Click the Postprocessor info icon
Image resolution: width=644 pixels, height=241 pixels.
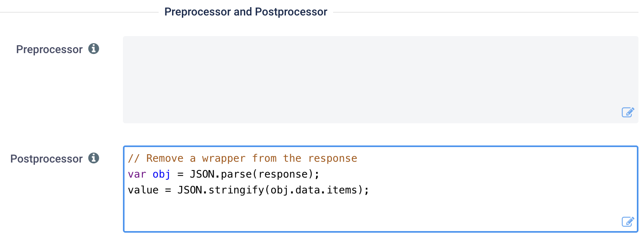pos(94,158)
